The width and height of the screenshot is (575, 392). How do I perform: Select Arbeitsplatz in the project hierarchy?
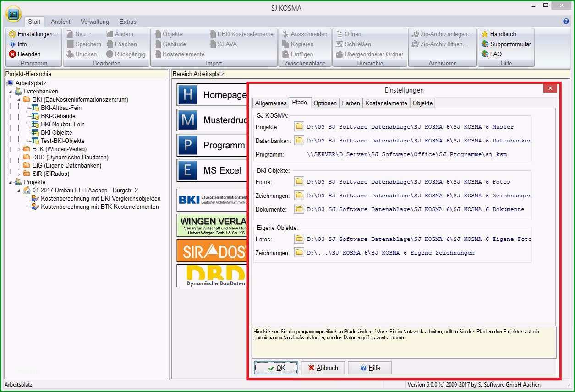[x=31, y=83]
